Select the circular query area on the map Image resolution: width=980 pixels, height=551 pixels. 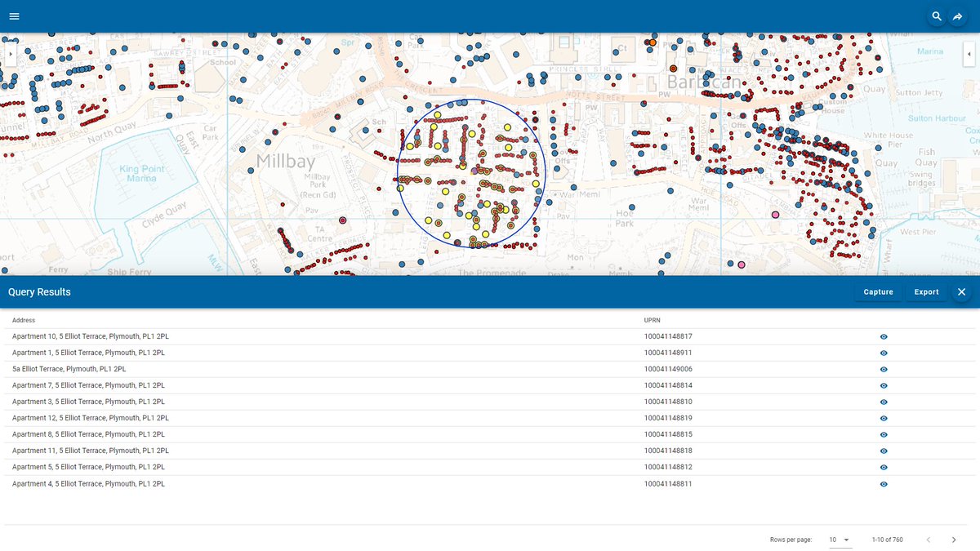[472, 171]
